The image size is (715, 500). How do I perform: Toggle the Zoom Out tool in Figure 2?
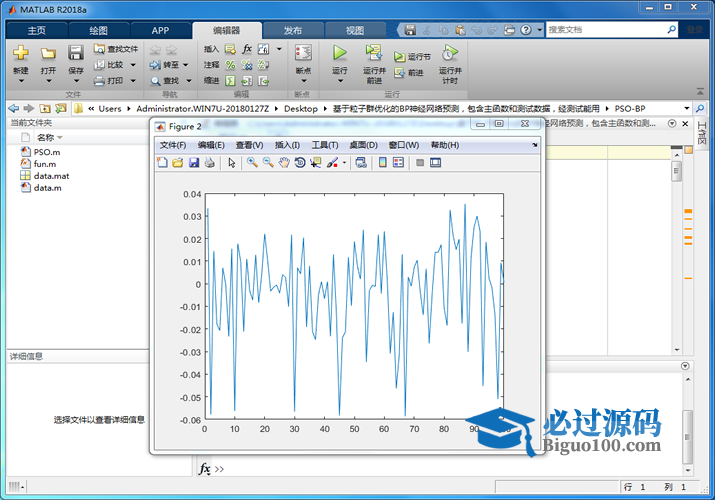coord(268,163)
